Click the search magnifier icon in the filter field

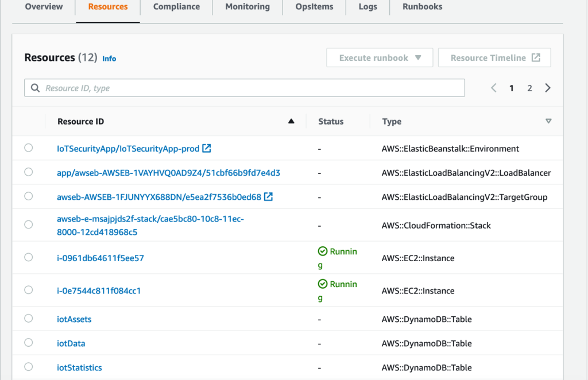tap(36, 87)
